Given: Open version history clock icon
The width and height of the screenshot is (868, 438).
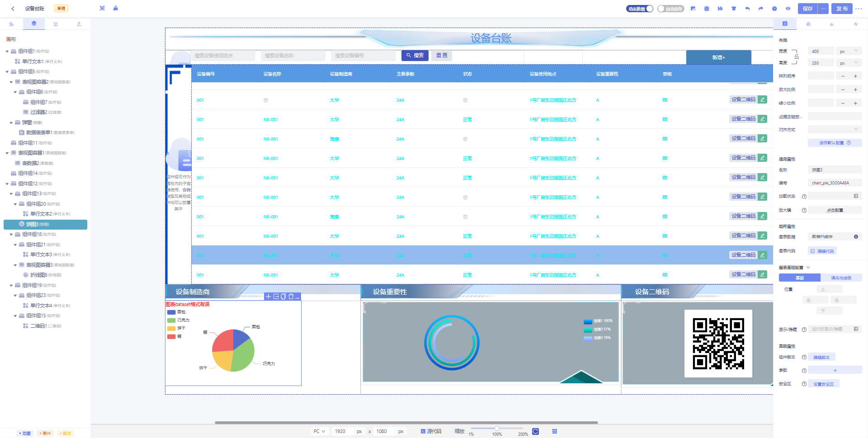Looking at the screenshot, I should (x=774, y=9).
